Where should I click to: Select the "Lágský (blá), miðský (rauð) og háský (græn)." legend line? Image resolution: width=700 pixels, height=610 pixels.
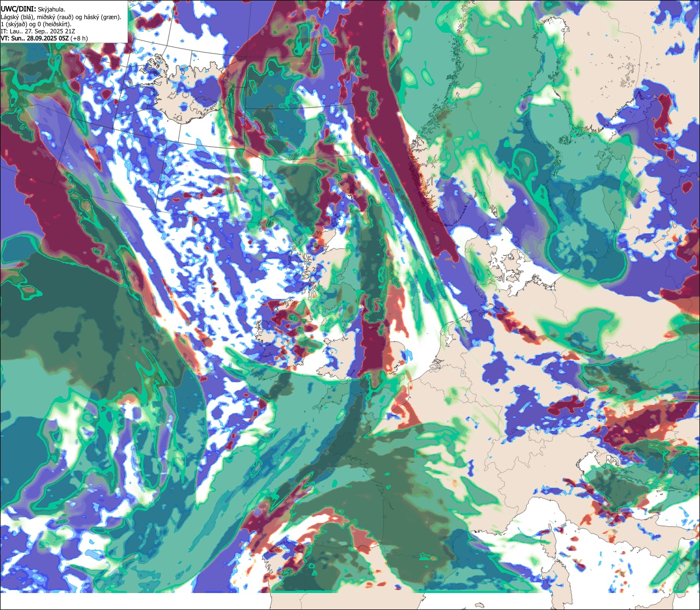point(61,17)
